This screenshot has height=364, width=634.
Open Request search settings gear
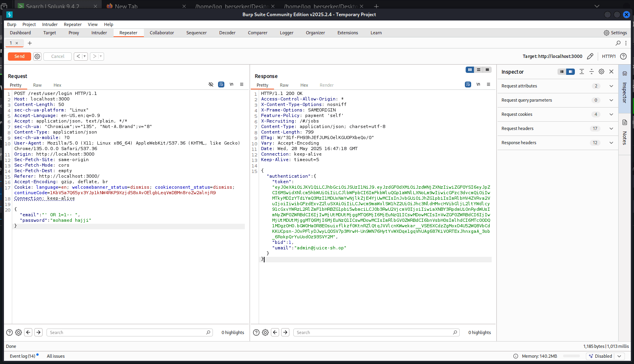tap(19, 332)
